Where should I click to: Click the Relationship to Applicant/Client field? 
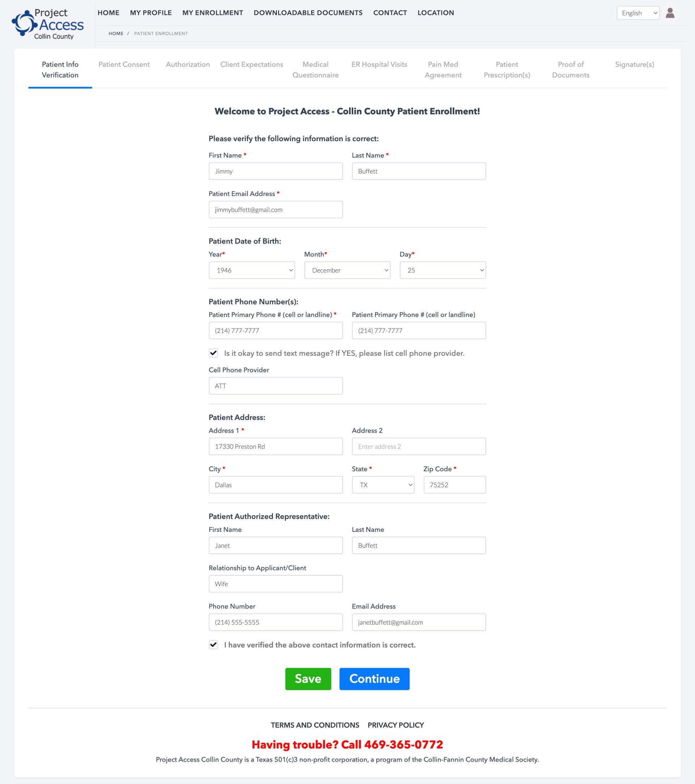(275, 584)
